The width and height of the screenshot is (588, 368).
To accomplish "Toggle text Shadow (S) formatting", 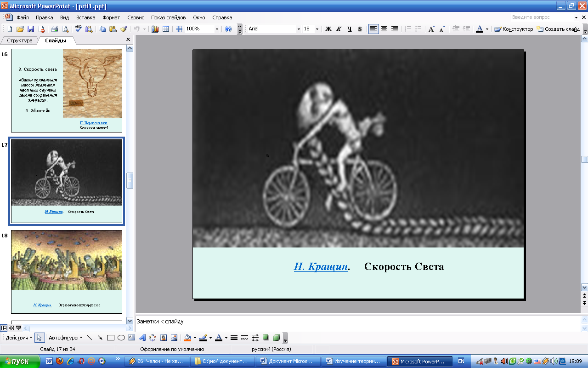I will 360,29.
